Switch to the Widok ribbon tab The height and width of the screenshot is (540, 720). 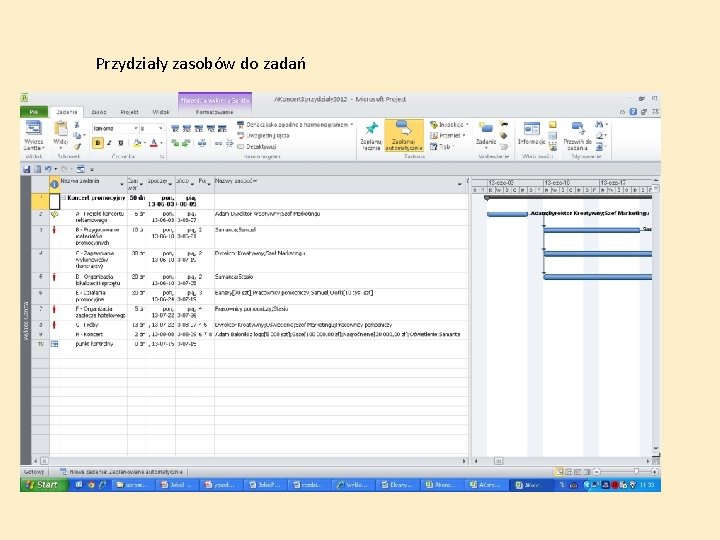[161, 112]
